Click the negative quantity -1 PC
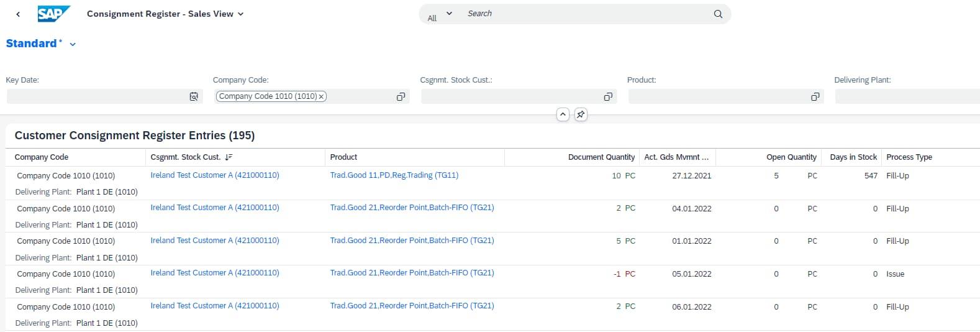The width and height of the screenshot is (980, 332). tap(624, 274)
